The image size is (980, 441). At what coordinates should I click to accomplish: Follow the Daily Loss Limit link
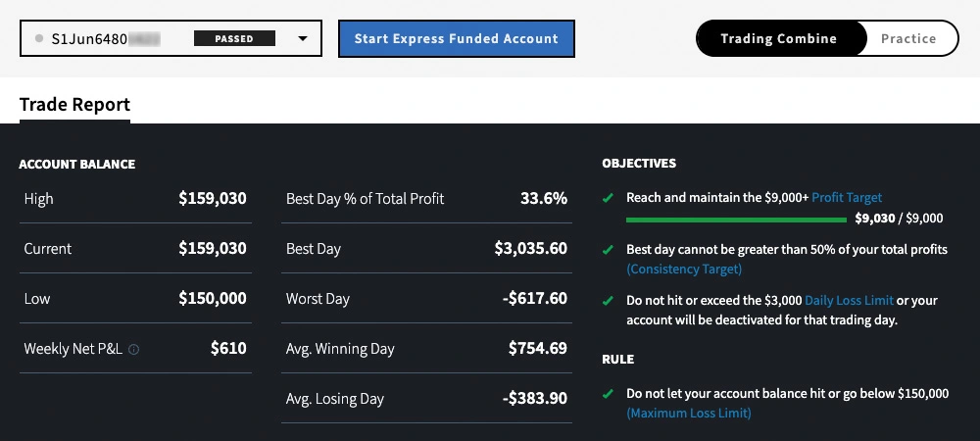[x=849, y=301]
